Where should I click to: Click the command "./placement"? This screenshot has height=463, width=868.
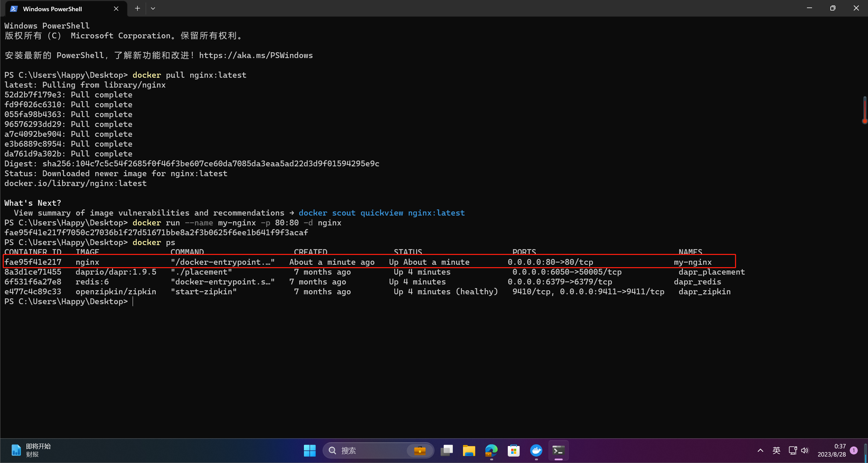tap(201, 272)
